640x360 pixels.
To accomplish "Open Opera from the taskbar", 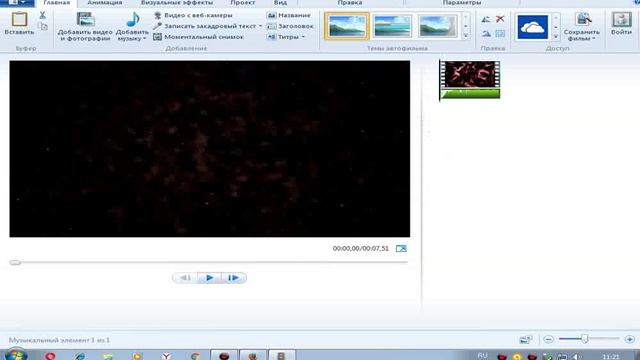I will 50,356.
